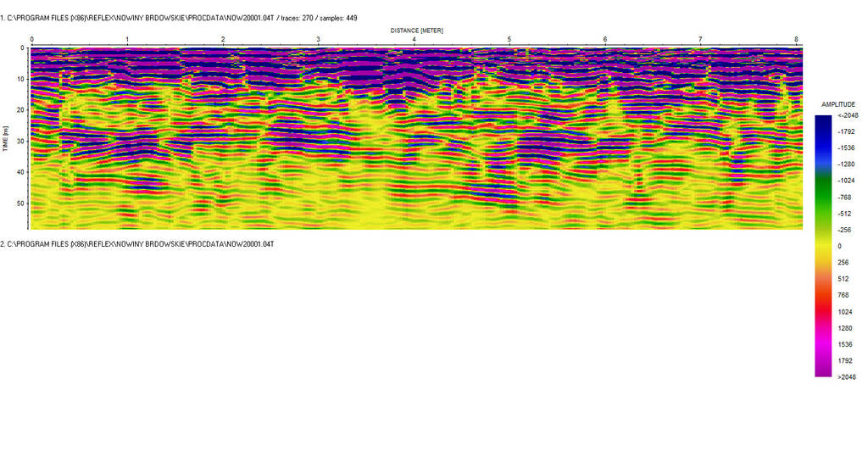Pick the purple bottom of the amplitude color bar
The image size is (868, 468).
click(x=822, y=371)
